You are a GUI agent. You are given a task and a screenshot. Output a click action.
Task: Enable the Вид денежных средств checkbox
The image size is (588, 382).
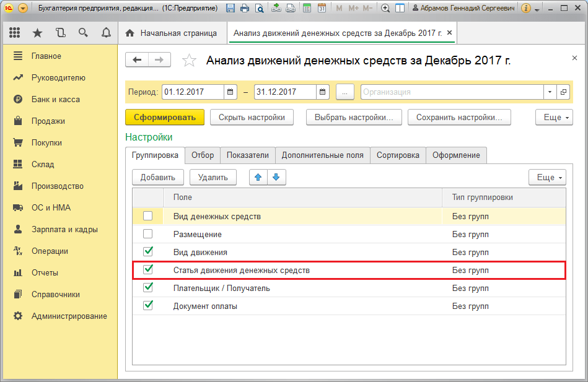147,216
